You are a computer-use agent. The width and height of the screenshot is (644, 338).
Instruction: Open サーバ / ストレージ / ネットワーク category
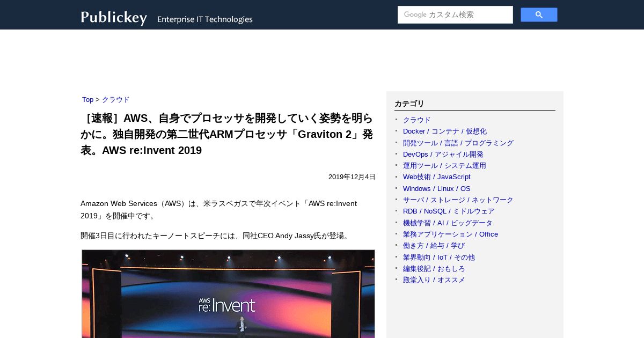coord(458,200)
